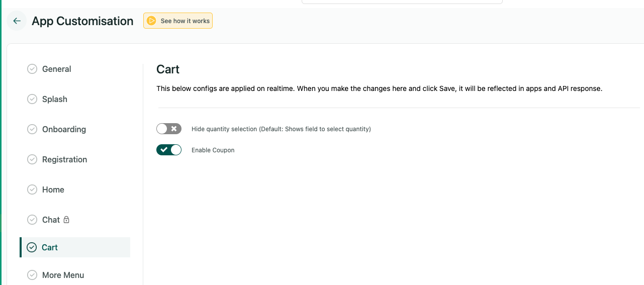
Task: Toggle Hide quantity selection switch
Action: (x=169, y=129)
